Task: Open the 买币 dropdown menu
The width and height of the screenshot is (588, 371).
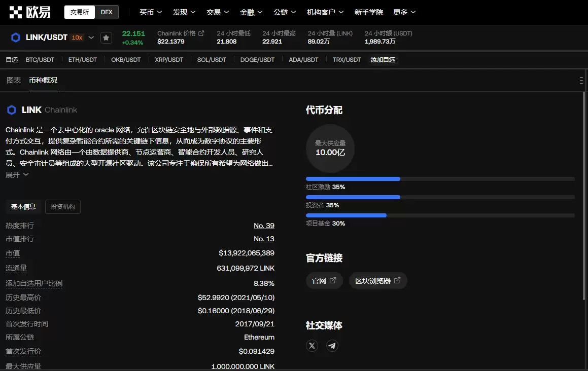Action: click(151, 12)
